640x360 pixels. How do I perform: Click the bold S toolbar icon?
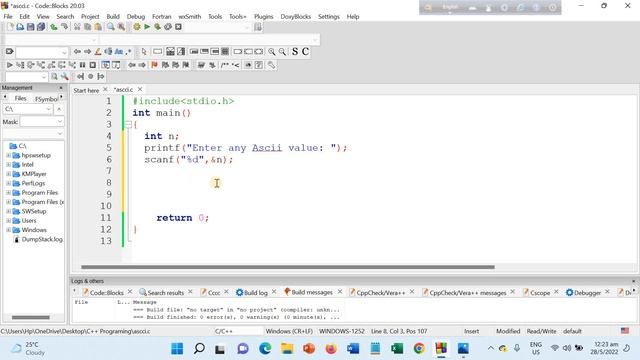click(295, 52)
